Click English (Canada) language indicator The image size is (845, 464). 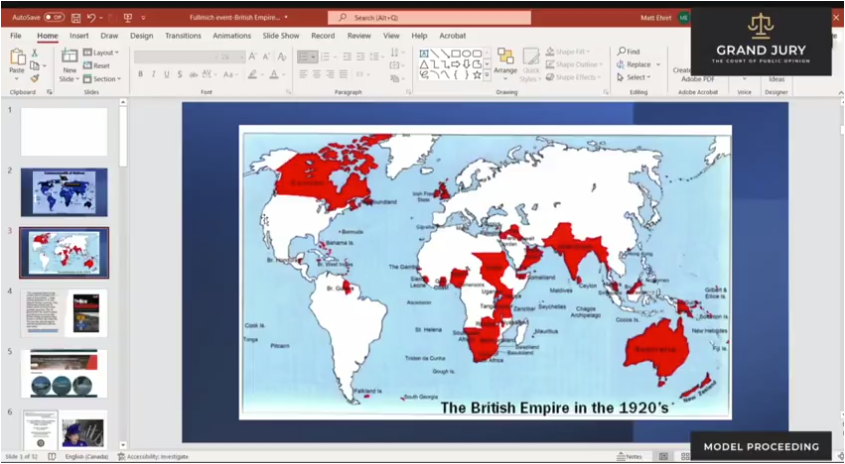[x=86, y=456]
